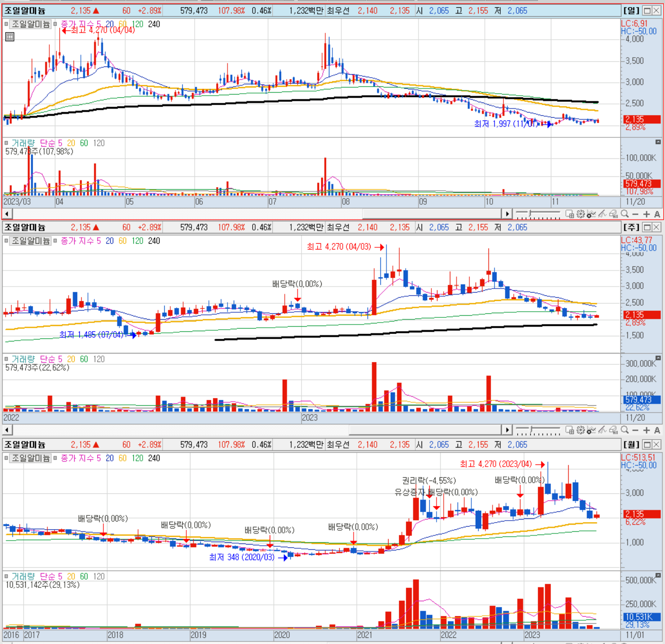Click the 240 moving average label in daily chart
The image size is (665, 644).
tap(154, 24)
